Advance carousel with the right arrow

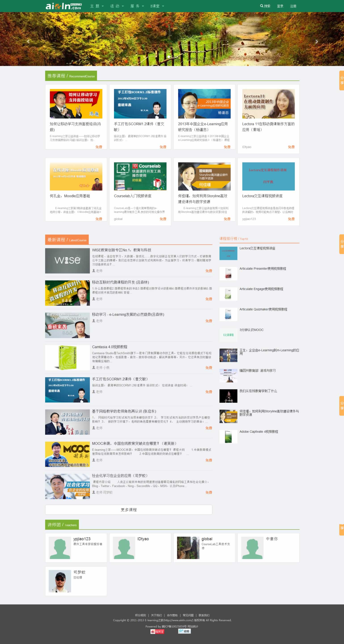(316, 42)
